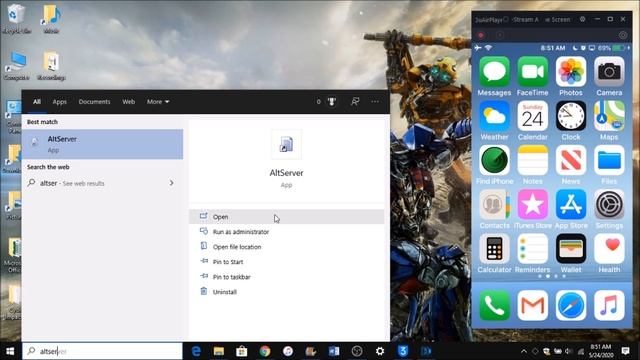Open the Files app
The width and height of the screenshot is (640, 360).
pyautogui.click(x=609, y=160)
